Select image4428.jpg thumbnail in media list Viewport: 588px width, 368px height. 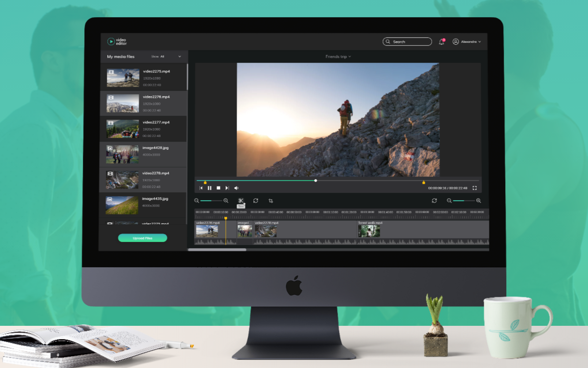122,154
